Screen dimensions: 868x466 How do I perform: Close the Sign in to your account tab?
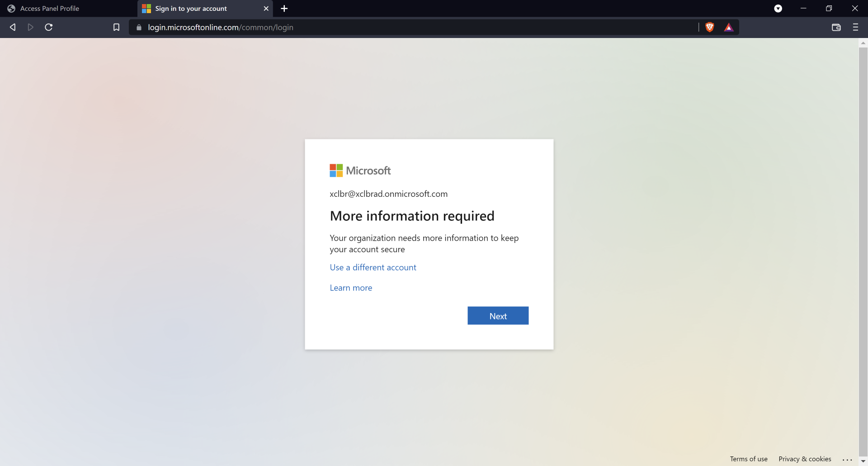click(266, 9)
